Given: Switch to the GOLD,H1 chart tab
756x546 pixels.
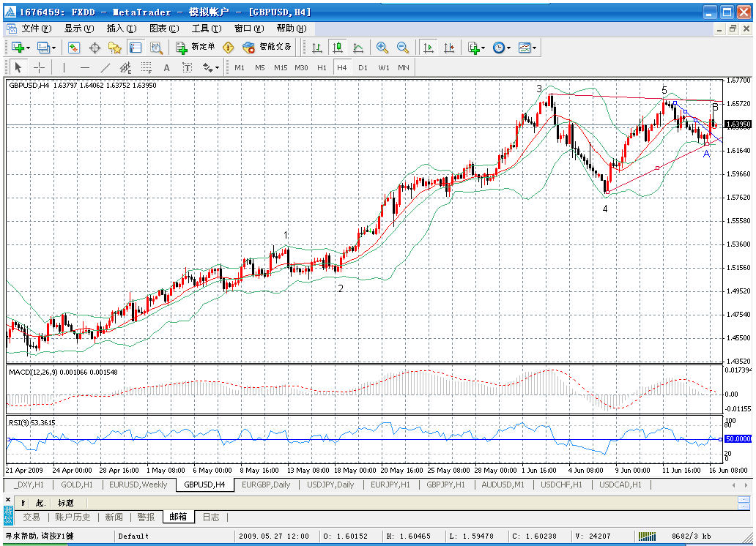Looking at the screenshot, I should 77,485.
